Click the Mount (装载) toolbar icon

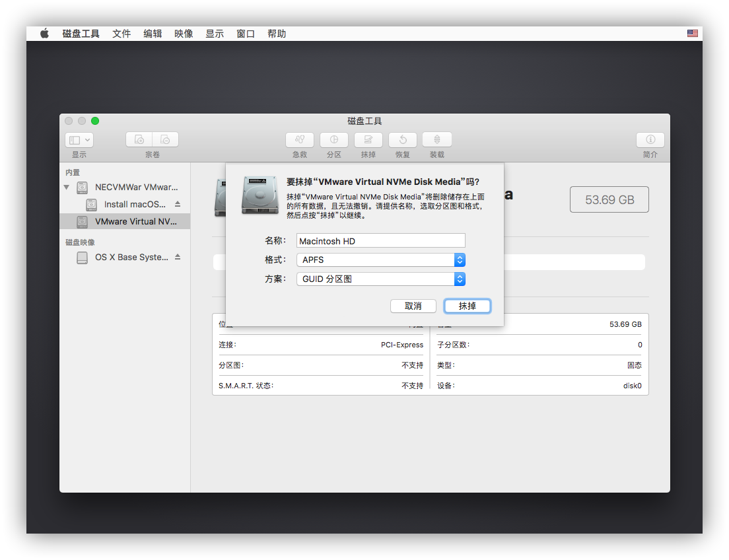(437, 139)
